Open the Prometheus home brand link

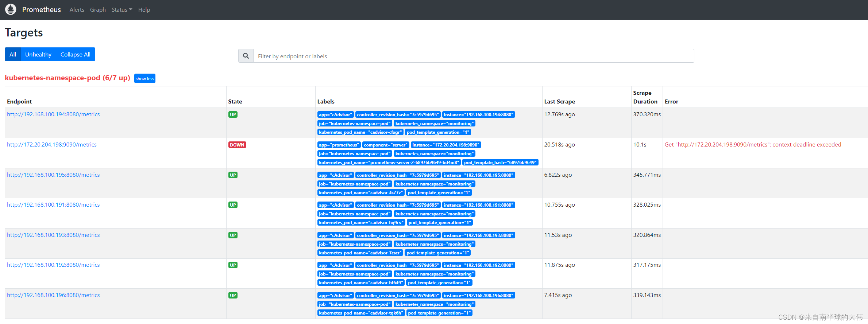[x=41, y=9]
